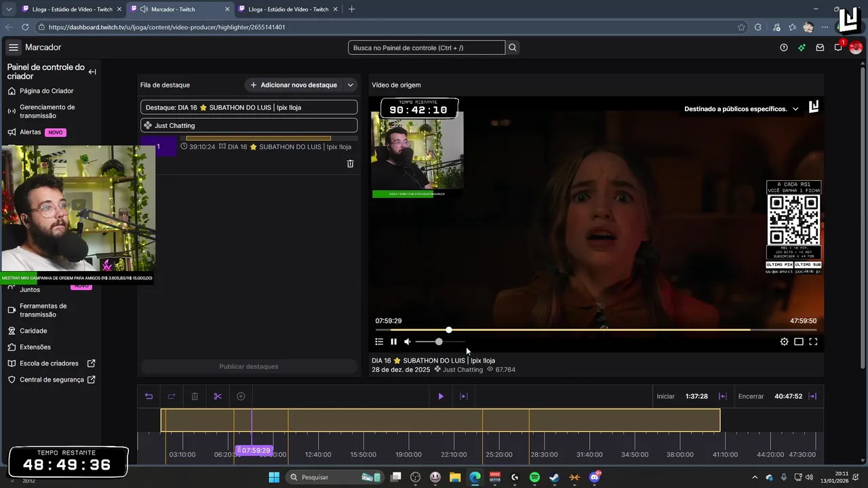Expand the 'Adicionar novo destaque' dropdown arrow

click(x=351, y=85)
